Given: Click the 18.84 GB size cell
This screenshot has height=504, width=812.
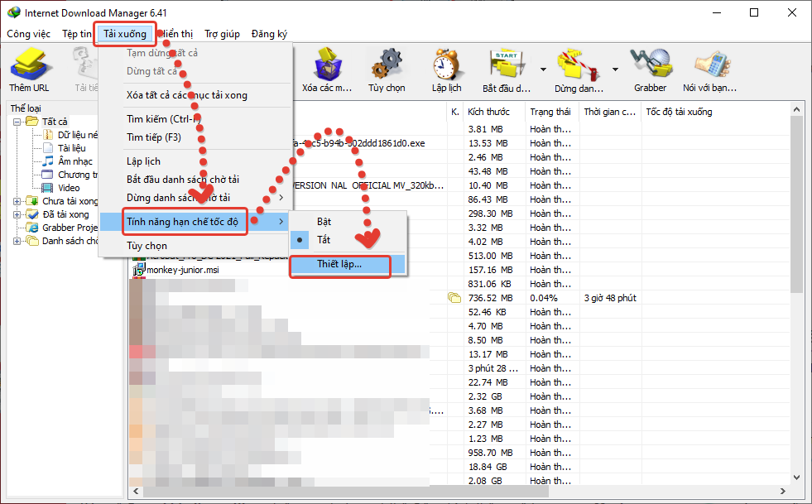Looking at the screenshot, I should pyautogui.click(x=488, y=467).
